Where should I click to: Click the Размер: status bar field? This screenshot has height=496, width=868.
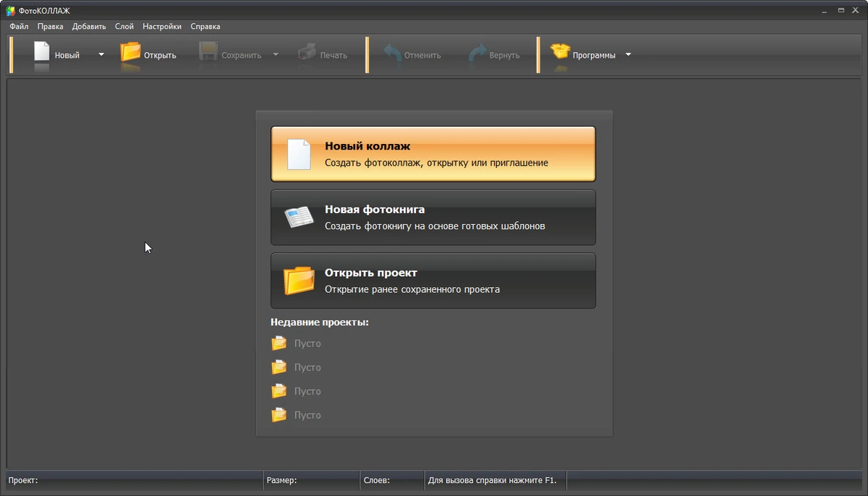(x=311, y=480)
